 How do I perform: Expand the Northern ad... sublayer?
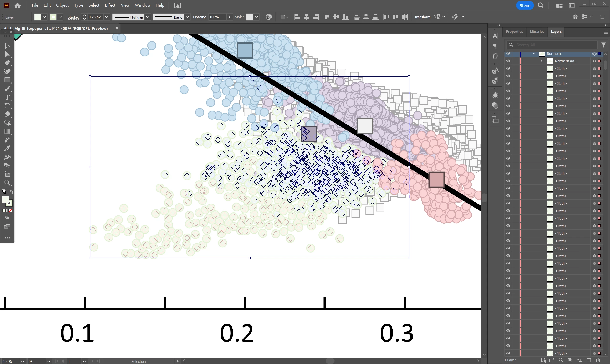[541, 61]
